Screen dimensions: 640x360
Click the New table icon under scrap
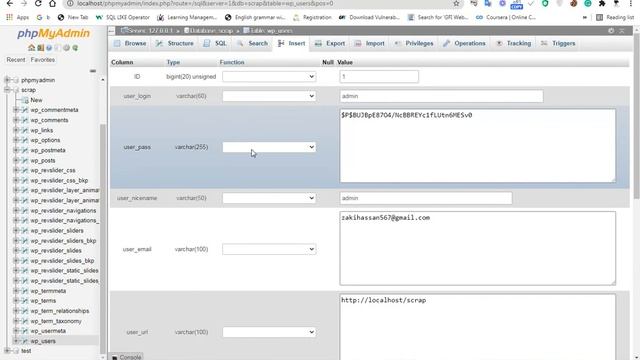click(x=24, y=100)
